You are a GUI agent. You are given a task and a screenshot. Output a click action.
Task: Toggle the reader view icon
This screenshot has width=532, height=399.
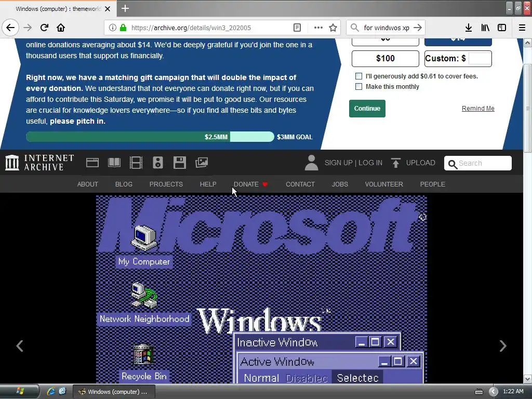[297, 28]
